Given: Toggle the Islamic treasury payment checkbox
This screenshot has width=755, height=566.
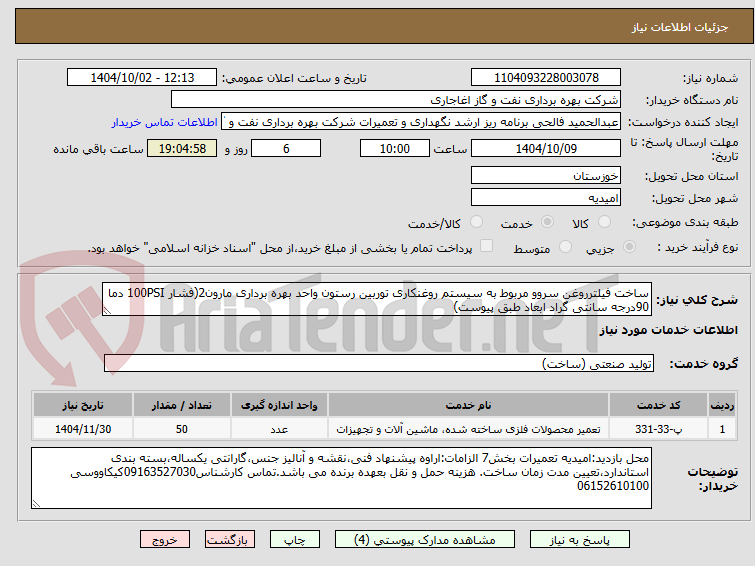Looking at the screenshot, I should pyautogui.click(x=486, y=246).
